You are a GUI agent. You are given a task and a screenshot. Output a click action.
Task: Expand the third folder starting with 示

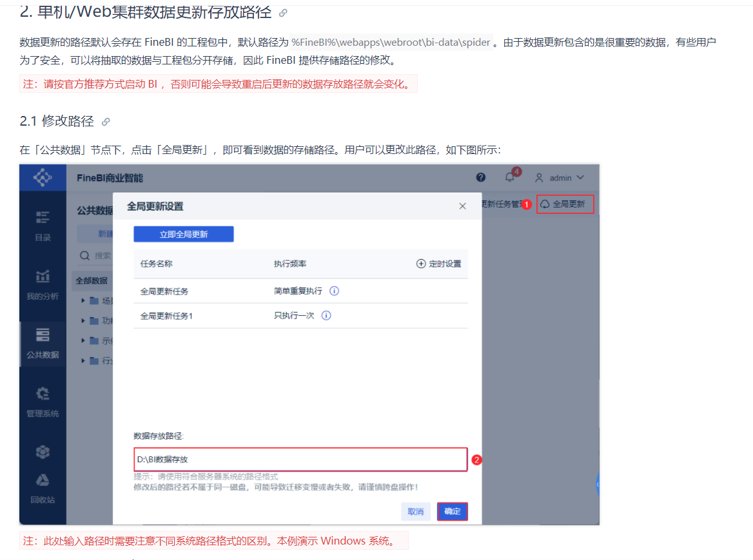pos(83,341)
